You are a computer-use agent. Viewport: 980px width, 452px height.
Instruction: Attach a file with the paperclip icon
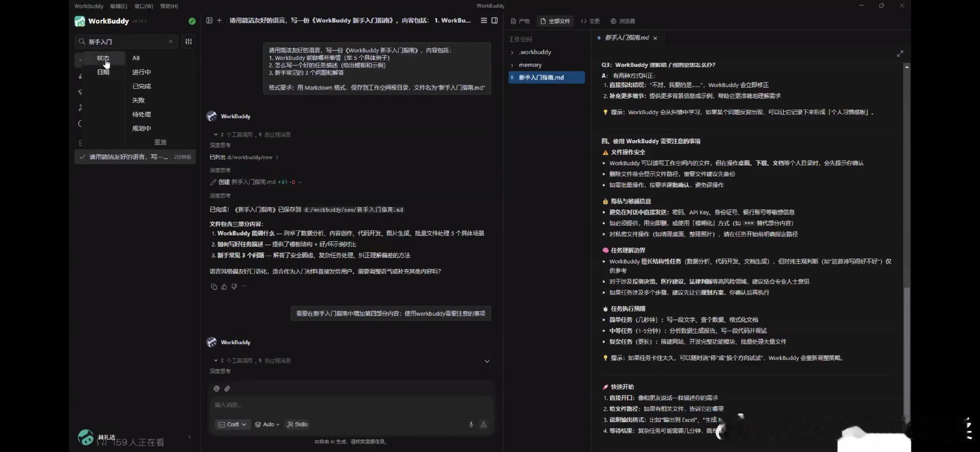coord(227,388)
